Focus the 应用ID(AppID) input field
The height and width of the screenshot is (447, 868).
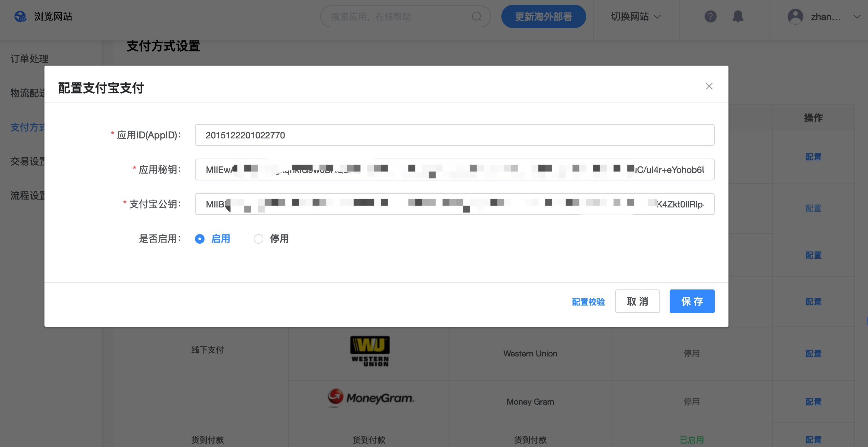point(455,135)
